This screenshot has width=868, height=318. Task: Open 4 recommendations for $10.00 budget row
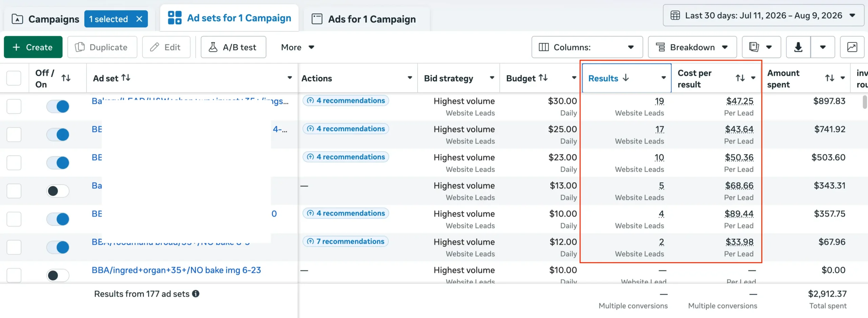[346, 213]
